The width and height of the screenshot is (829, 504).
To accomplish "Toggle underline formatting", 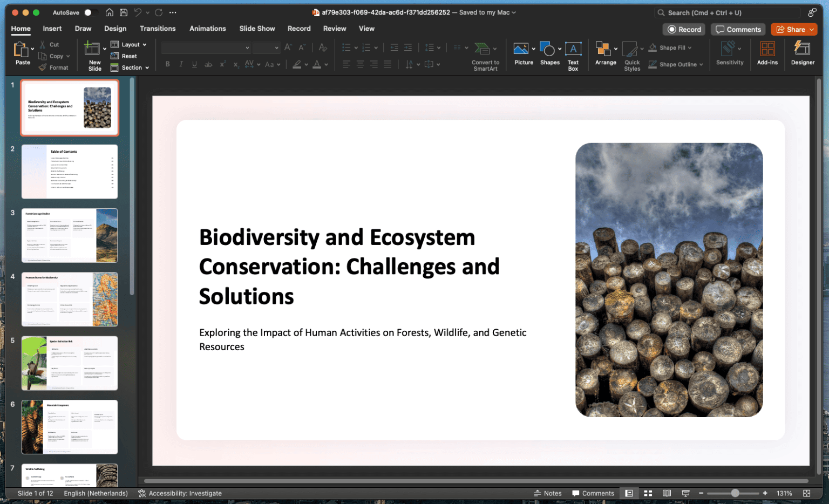I will pyautogui.click(x=194, y=64).
